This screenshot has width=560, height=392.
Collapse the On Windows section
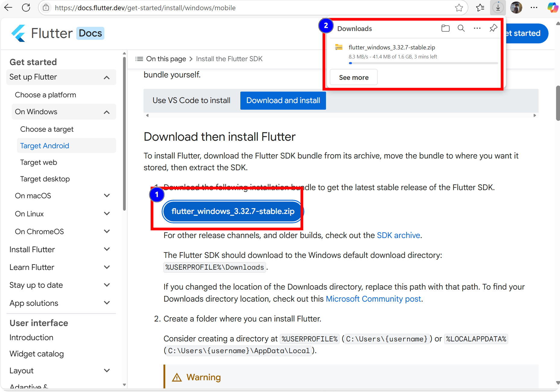tap(106, 112)
